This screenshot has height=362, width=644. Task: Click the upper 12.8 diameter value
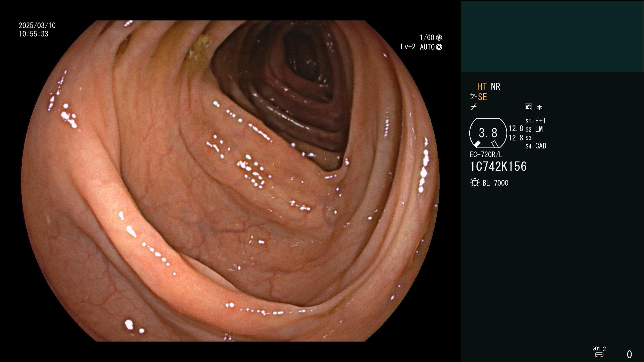516,128
